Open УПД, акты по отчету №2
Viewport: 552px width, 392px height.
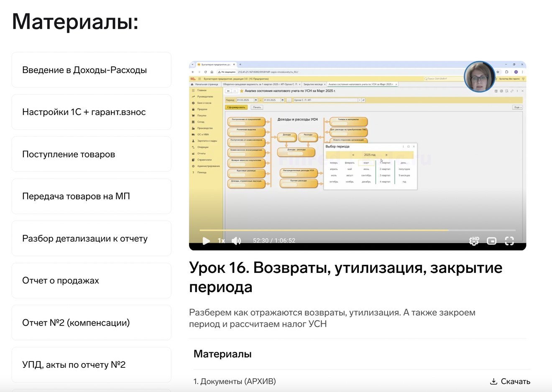91,365
